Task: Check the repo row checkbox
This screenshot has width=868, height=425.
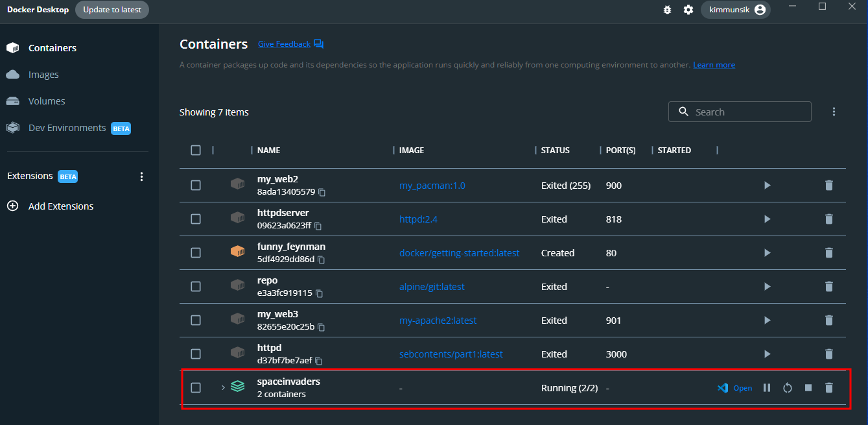Action: pyautogui.click(x=196, y=287)
